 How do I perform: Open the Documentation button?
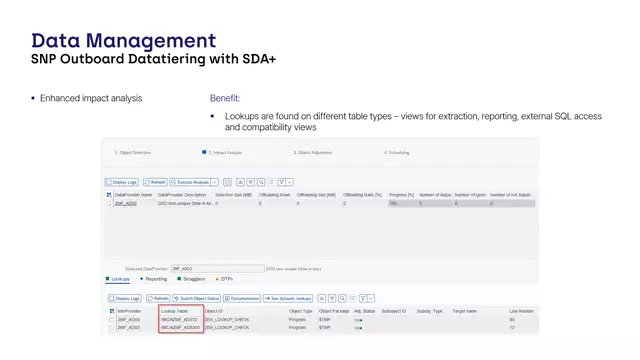(x=242, y=298)
